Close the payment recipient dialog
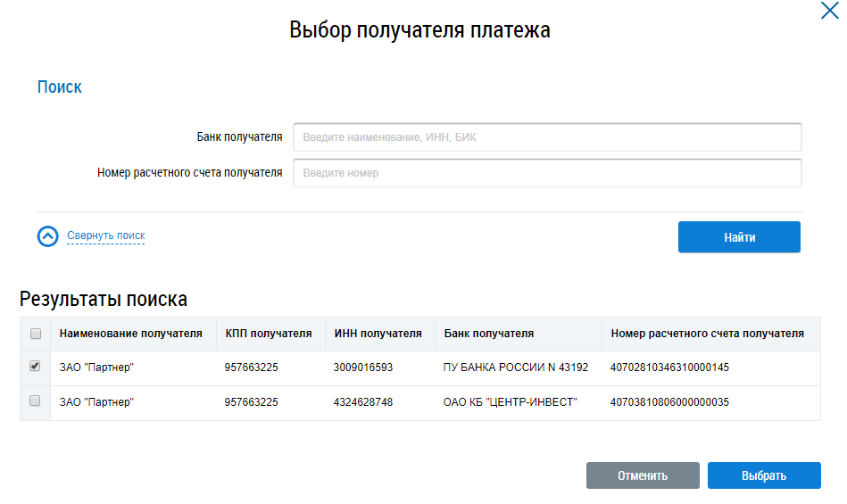This screenshot has width=847, height=504. (x=829, y=11)
